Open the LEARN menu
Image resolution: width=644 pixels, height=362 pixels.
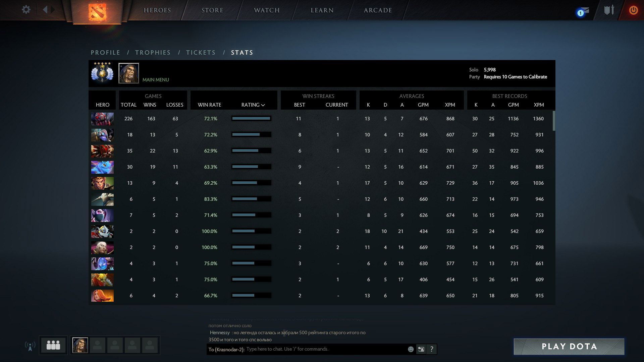point(322,10)
